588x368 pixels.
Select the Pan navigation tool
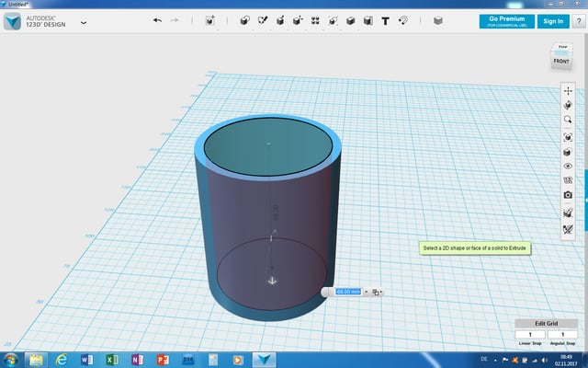point(568,91)
